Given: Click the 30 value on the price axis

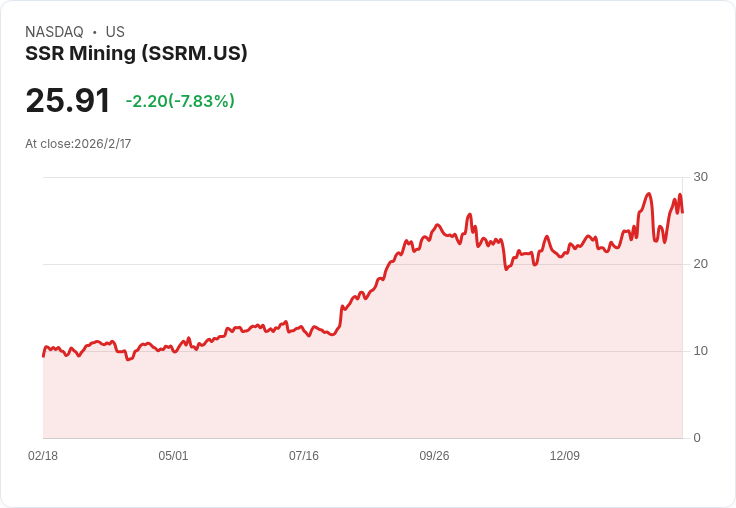Looking at the screenshot, I should pyautogui.click(x=700, y=177).
